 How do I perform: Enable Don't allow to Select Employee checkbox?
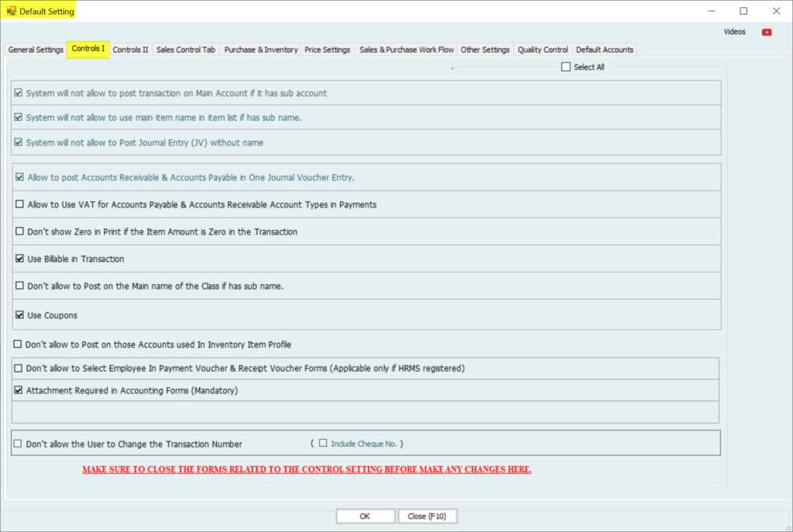(x=19, y=368)
